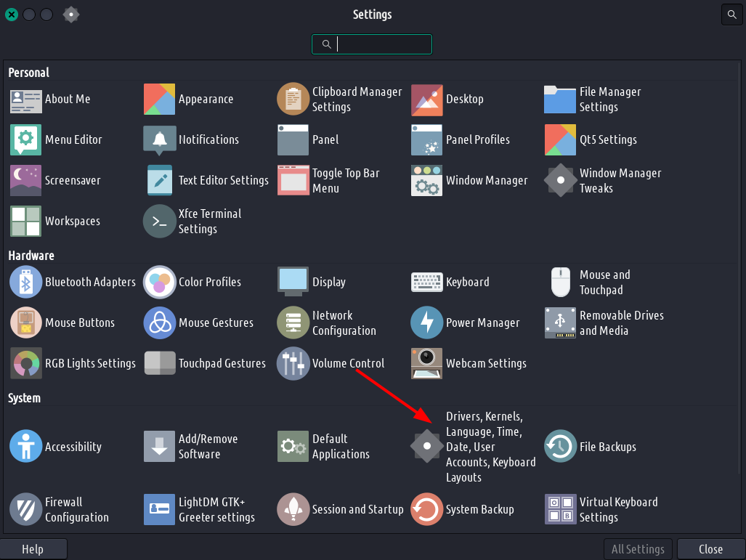Open the File Manager Settings icon
Image resolution: width=746 pixels, height=560 pixels.
[560, 100]
